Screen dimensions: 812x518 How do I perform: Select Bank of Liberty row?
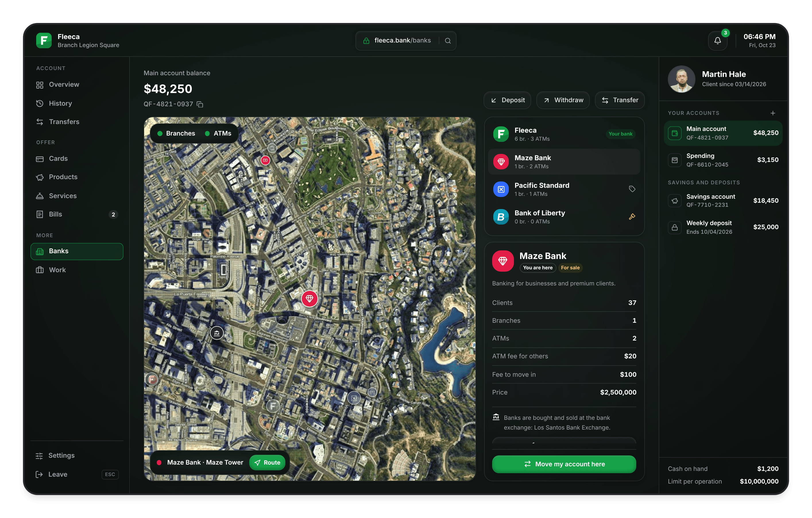pos(564,217)
